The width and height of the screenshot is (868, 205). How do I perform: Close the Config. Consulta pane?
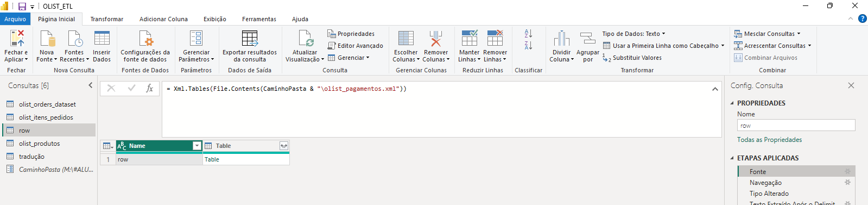click(851, 85)
